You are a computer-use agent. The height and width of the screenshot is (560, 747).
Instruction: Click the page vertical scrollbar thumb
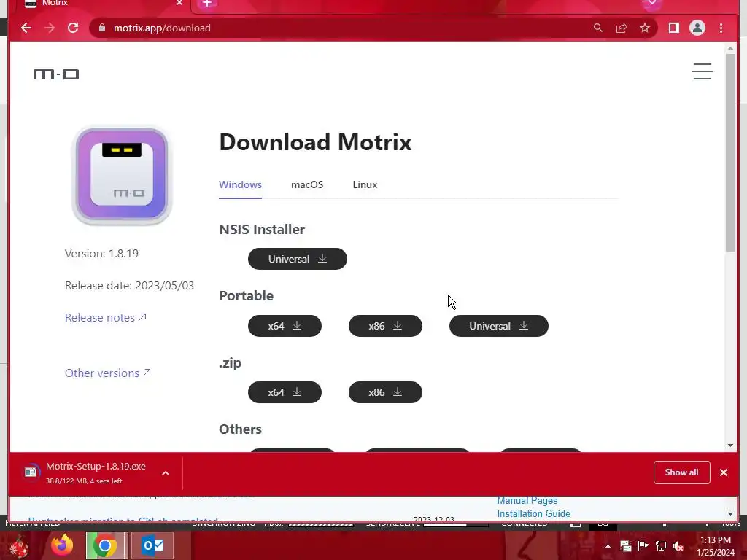[x=730, y=152]
